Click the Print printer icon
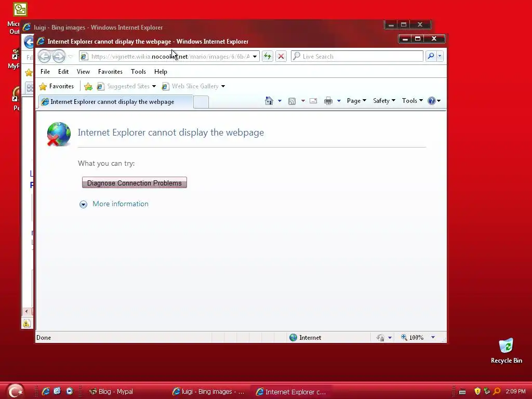 pos(328,101)
